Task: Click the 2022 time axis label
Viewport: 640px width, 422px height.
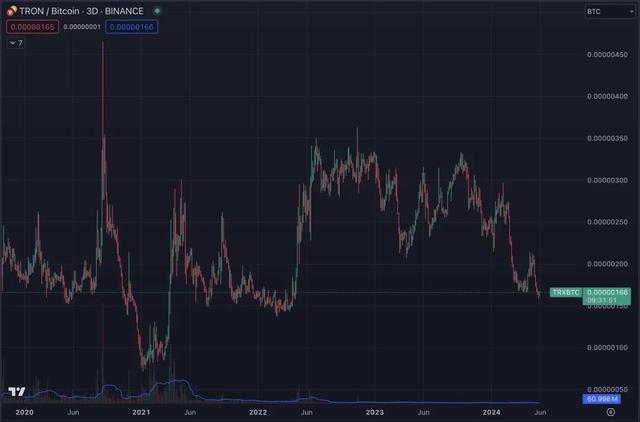Action: tap(258, 412)
